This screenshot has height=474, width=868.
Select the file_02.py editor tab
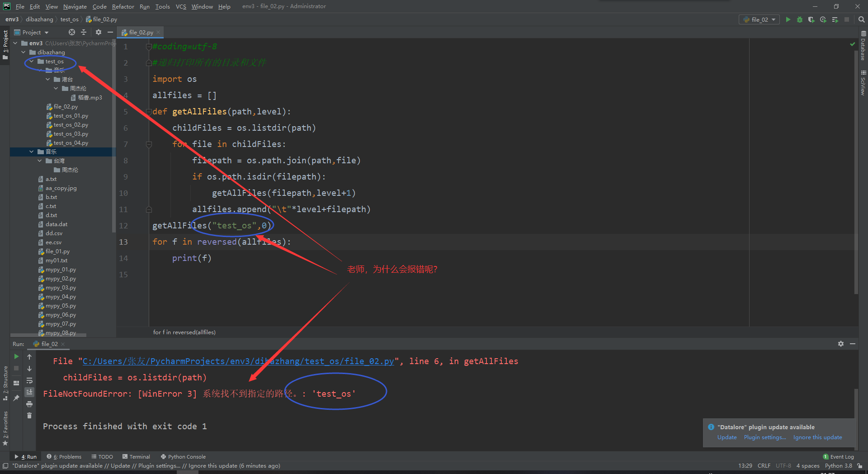141,32
